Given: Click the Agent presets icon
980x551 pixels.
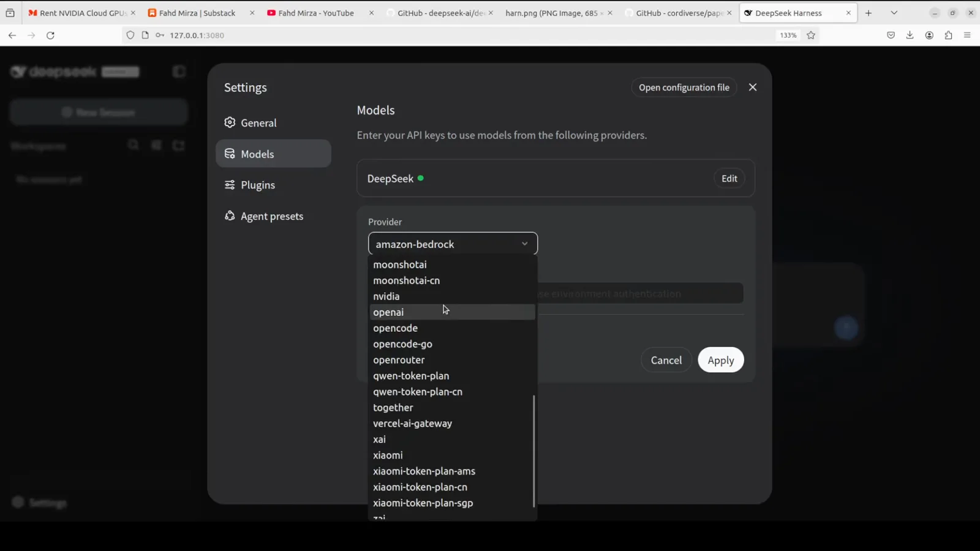Looking at the screenshot, I should coord(230,216).
